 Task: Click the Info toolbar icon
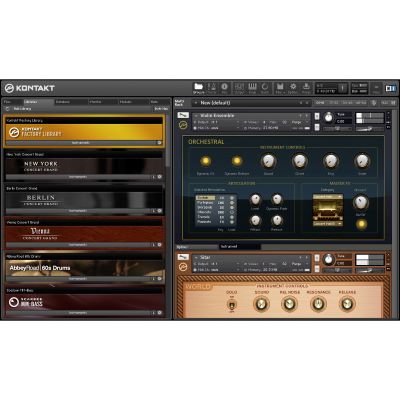tap(224, 88)
